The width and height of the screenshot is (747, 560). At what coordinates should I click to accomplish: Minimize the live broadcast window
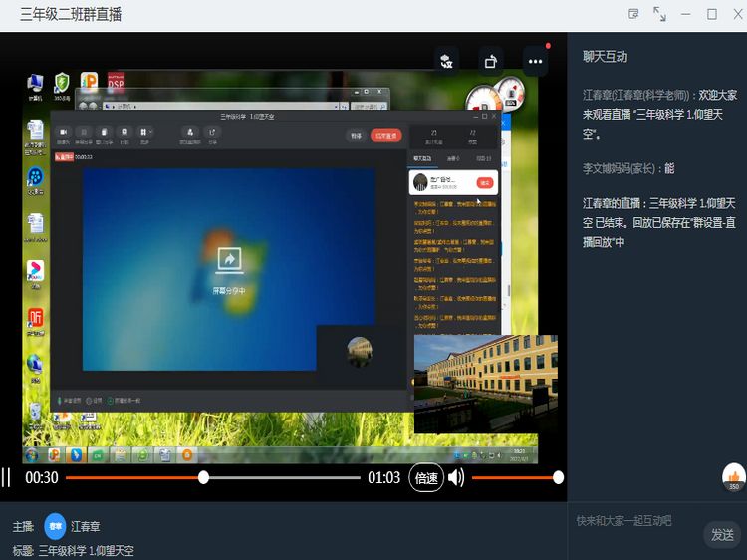(x=686, y=14)
